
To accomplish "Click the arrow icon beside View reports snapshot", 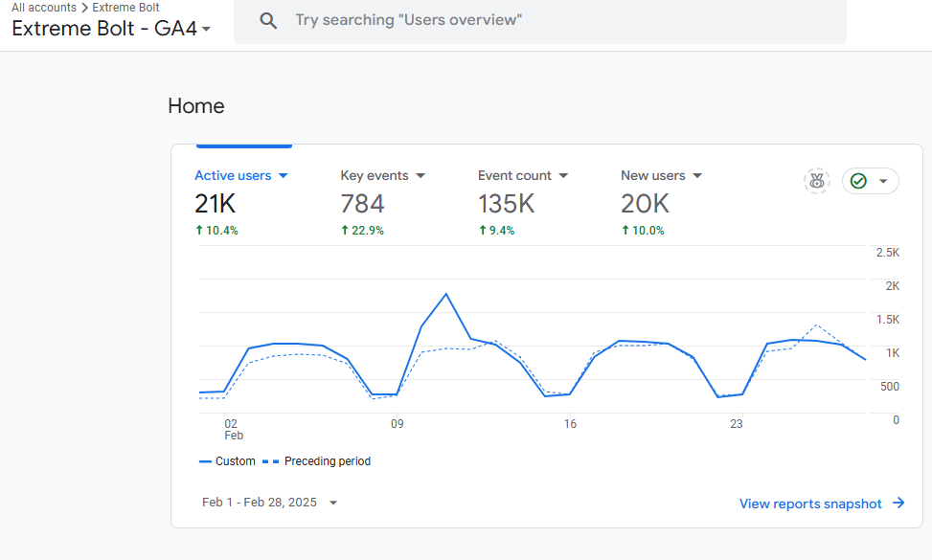I will [898, 504].
